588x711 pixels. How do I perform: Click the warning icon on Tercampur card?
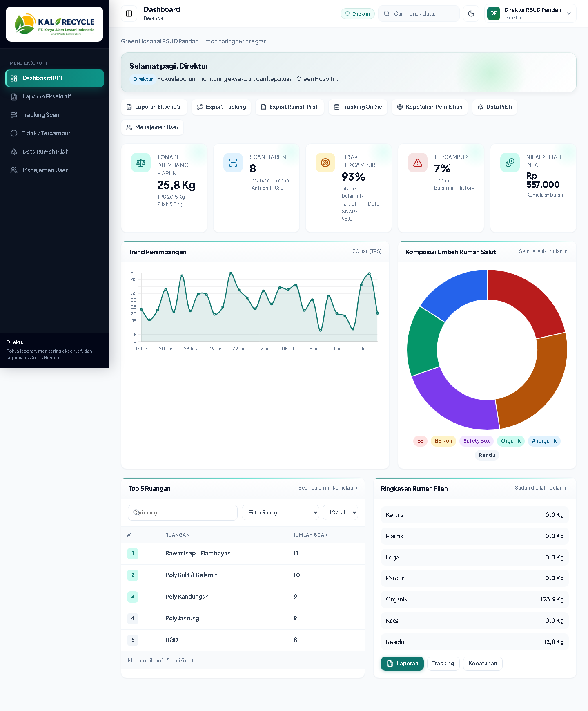tap(418, 163)
